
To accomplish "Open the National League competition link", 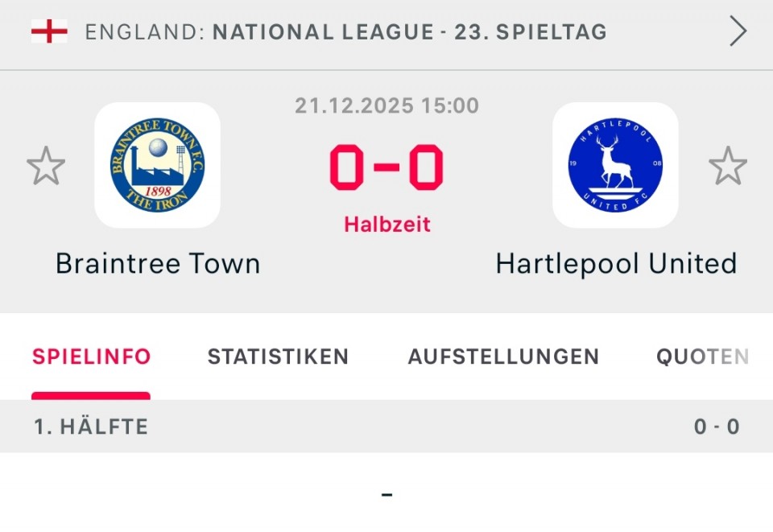I will click(x=323, y=32).
